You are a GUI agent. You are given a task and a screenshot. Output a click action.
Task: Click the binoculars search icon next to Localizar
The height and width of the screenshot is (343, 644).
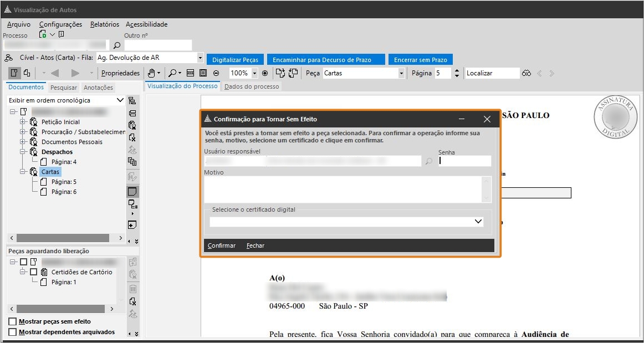click(527, 73)
